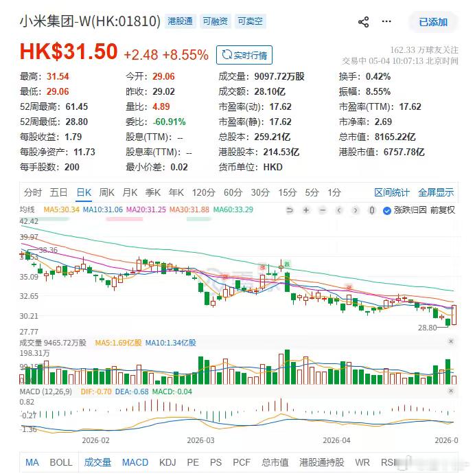The height and width of the screenshot is (476, 475).
Task: Select the KDJ indicator
Action: [167, 462]
